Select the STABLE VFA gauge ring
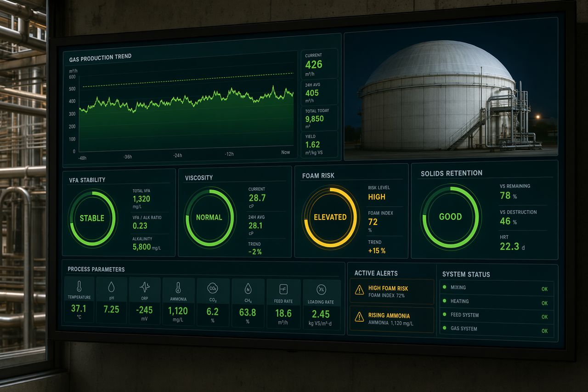The height and width of the screenshot is (392, 588). 92,218
